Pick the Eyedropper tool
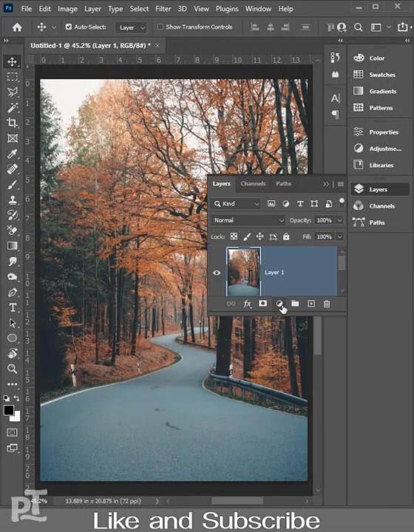 click(x=13, y=154)
